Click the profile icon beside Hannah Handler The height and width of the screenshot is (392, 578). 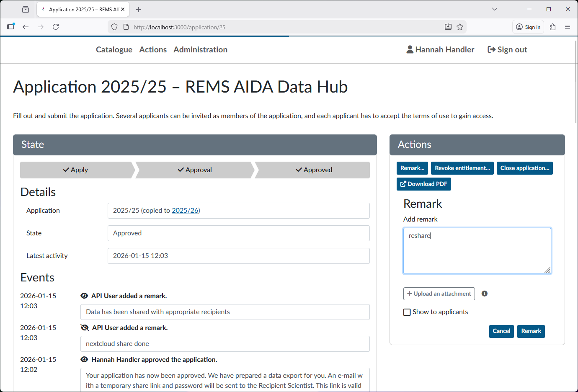[409, 49]
